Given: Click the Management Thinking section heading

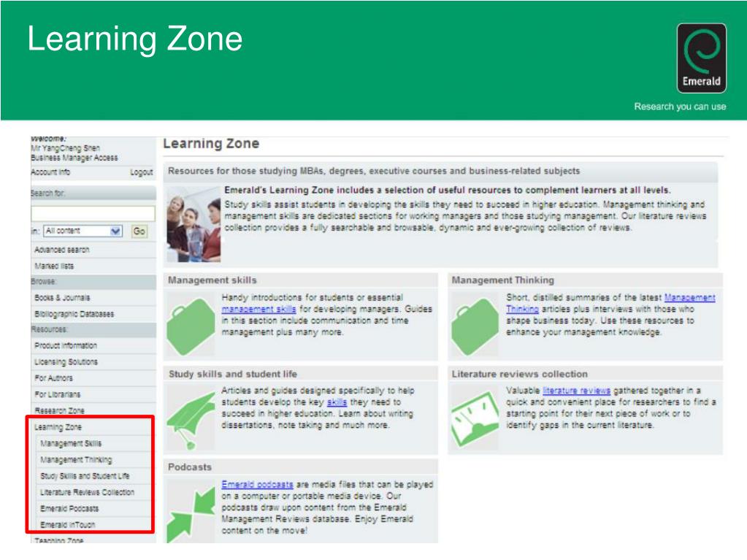Looking at the screenshot, I should pos(503,280).
